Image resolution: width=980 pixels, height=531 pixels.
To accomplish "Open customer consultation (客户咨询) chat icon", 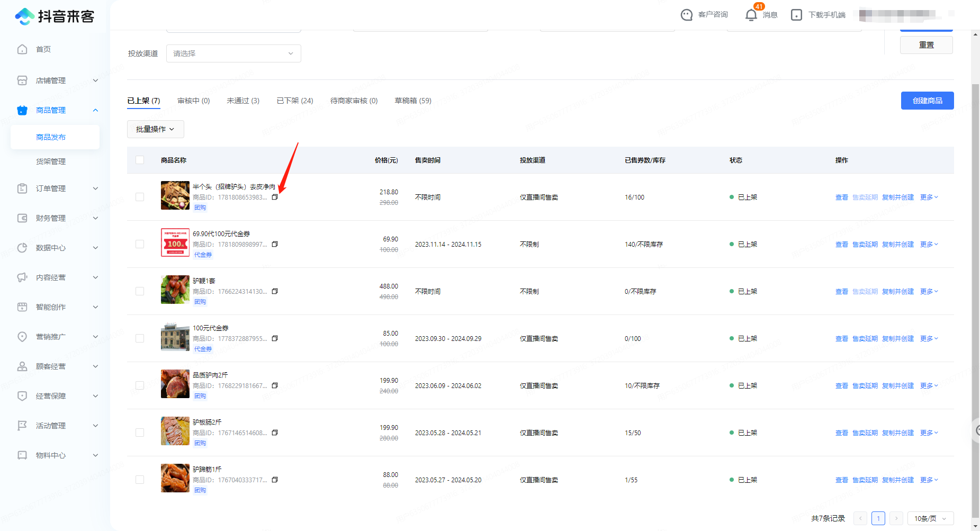I will tap(686, 15).
